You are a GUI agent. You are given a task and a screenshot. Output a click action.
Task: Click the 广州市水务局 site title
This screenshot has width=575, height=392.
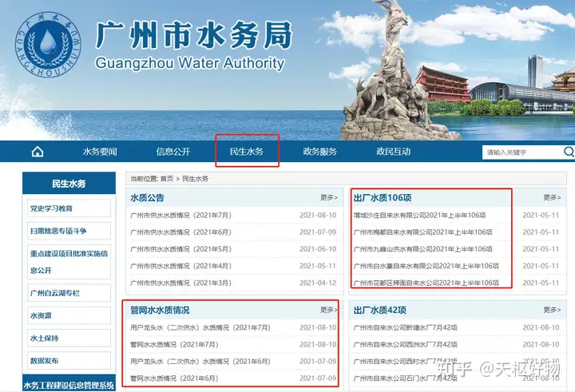(x=194, y=35)
